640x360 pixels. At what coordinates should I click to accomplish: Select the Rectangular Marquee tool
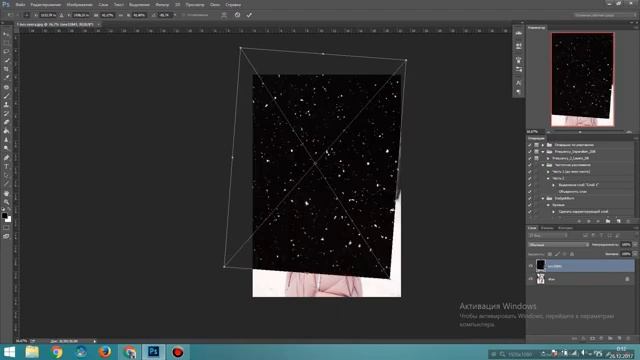(x=6, y=43)
